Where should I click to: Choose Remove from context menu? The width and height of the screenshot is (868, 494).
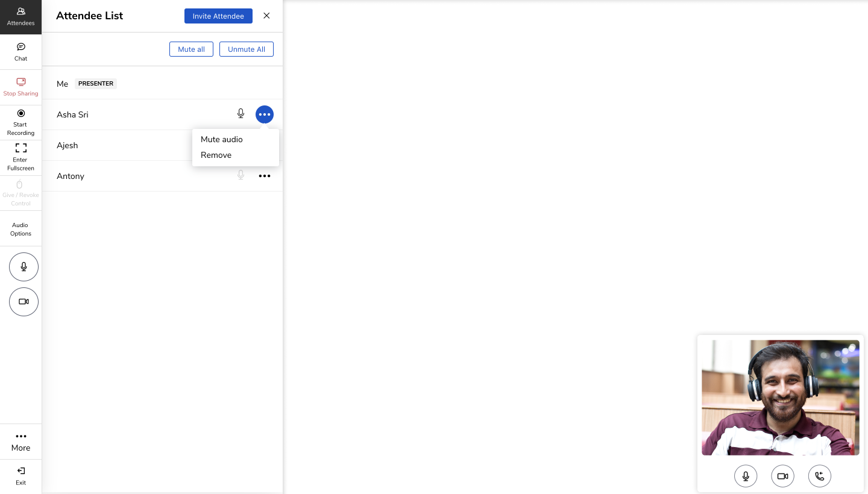click(216, 155)
